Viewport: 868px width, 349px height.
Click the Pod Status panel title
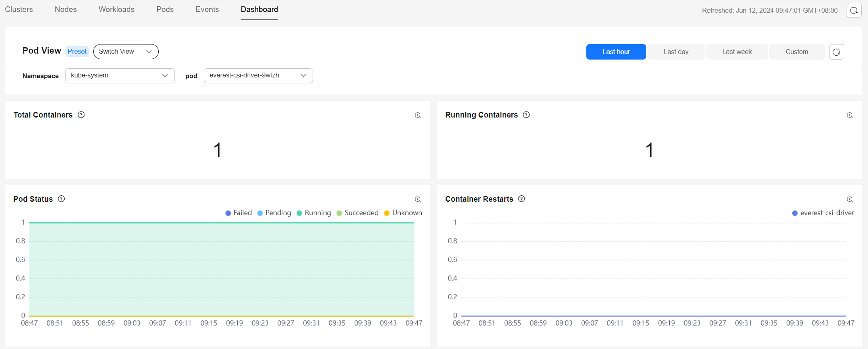33,199
